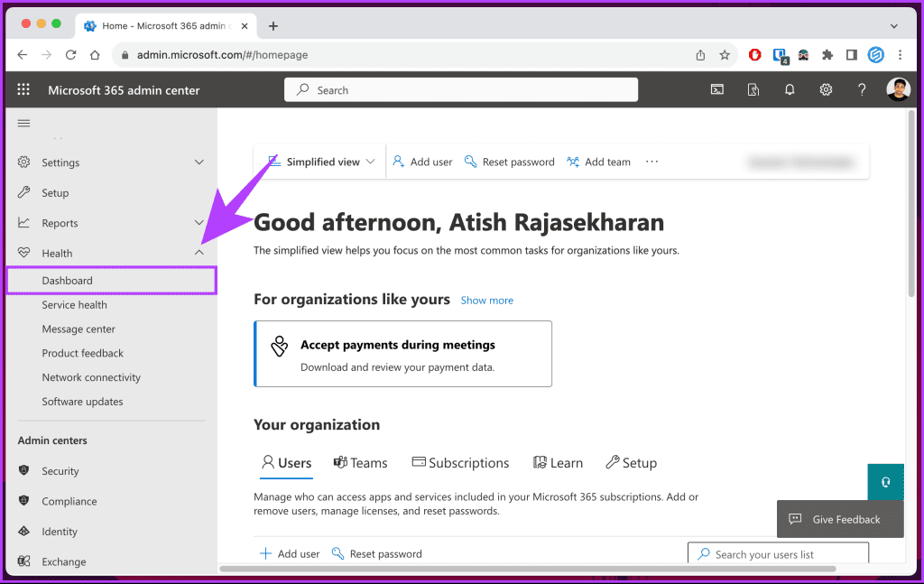The image size is (924, 584).
Task: Open the Security admin center
Action: (x=60, y=470)
